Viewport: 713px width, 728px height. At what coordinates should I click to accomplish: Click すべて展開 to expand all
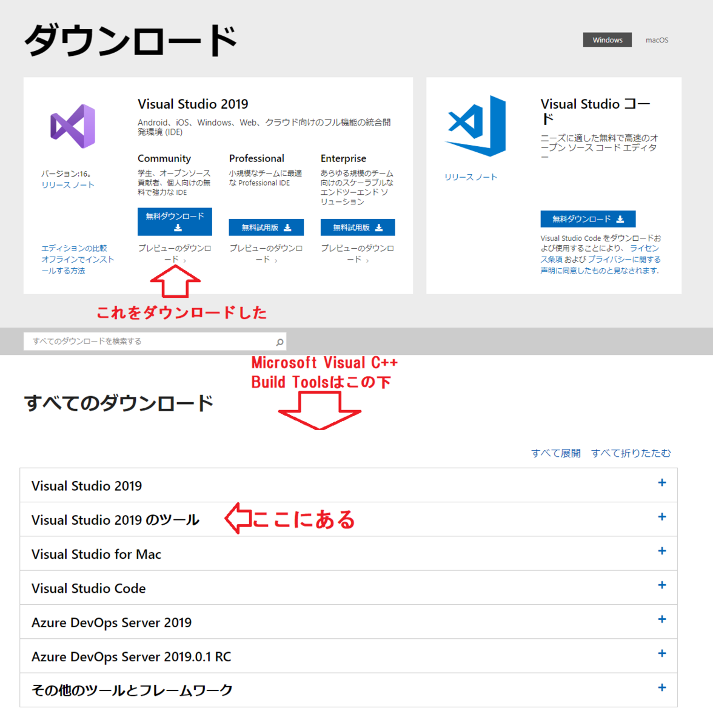(556, 453)
